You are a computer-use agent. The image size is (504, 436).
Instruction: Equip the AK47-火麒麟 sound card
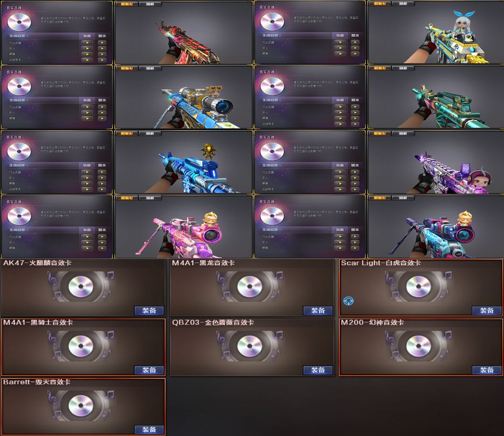[149, 310]
